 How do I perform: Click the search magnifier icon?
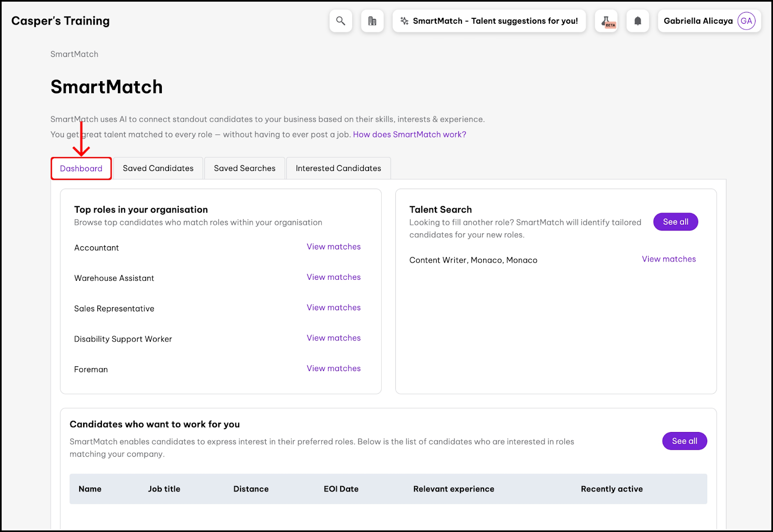pyautogui.click(x=341, y=21)
